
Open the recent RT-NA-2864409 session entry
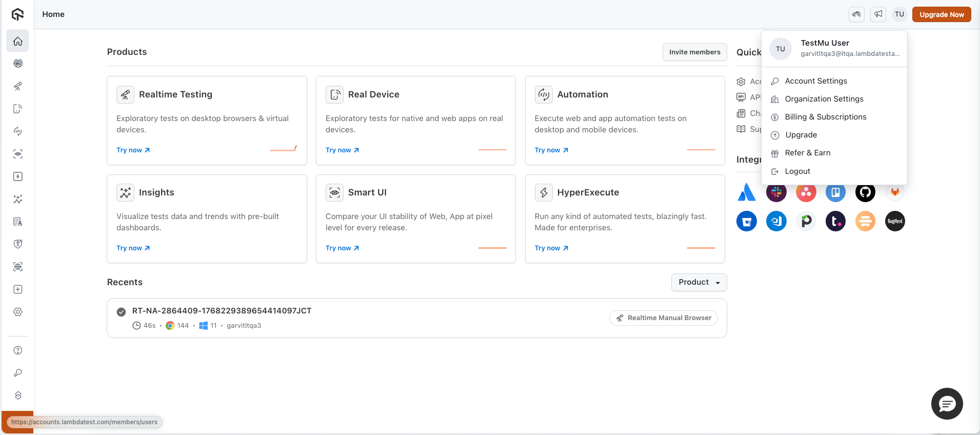coord(222,311)
